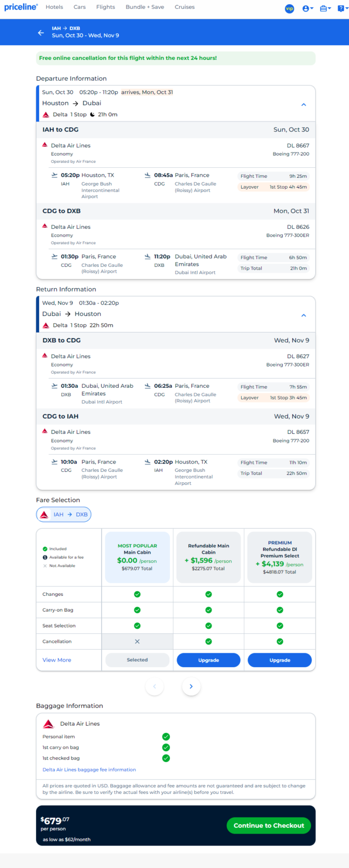Click the priceline logo

[x=21, y=7]
